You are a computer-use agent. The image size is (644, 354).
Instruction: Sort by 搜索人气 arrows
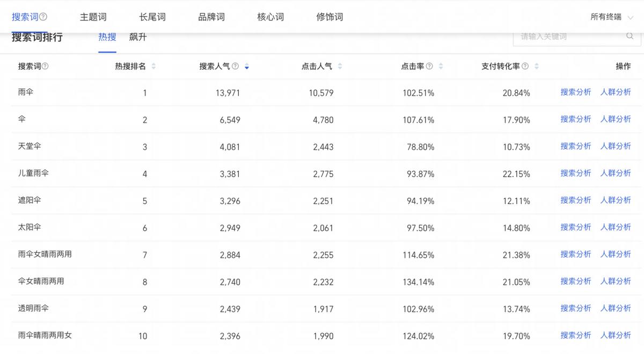pos(246,66)
